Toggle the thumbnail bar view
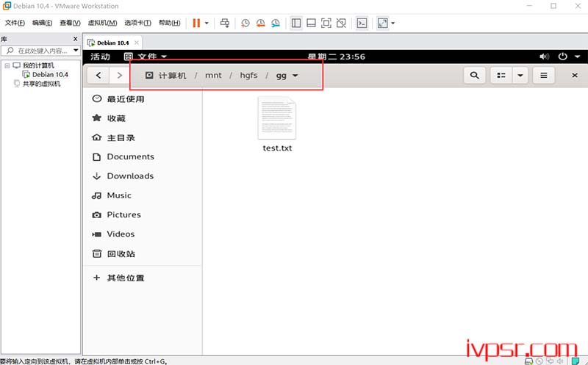The image size is (588, 365). point(311,24)
